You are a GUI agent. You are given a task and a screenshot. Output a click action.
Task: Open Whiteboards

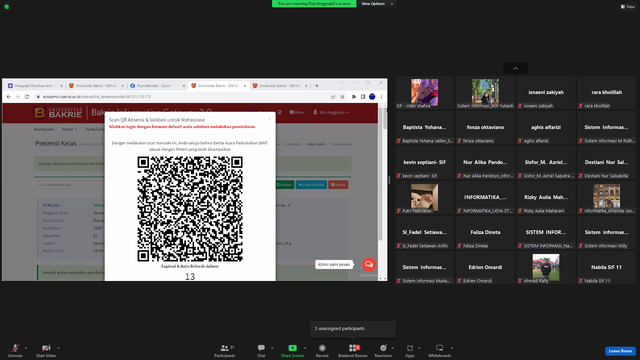coord(440,350)
